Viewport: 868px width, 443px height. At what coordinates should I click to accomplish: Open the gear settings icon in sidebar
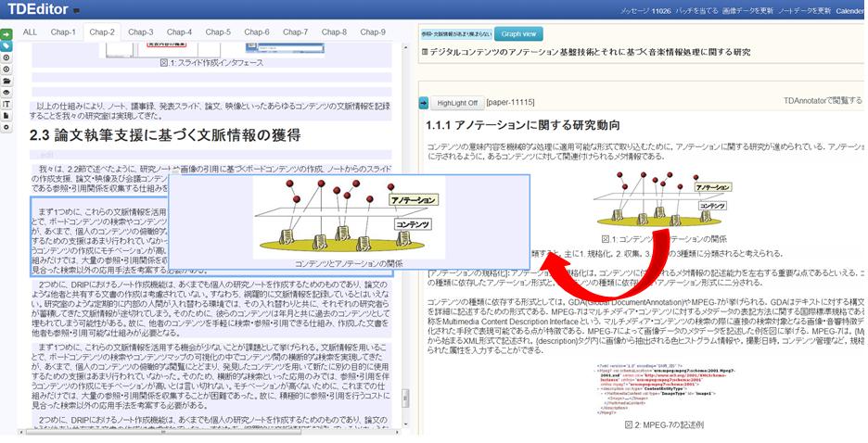6,127
